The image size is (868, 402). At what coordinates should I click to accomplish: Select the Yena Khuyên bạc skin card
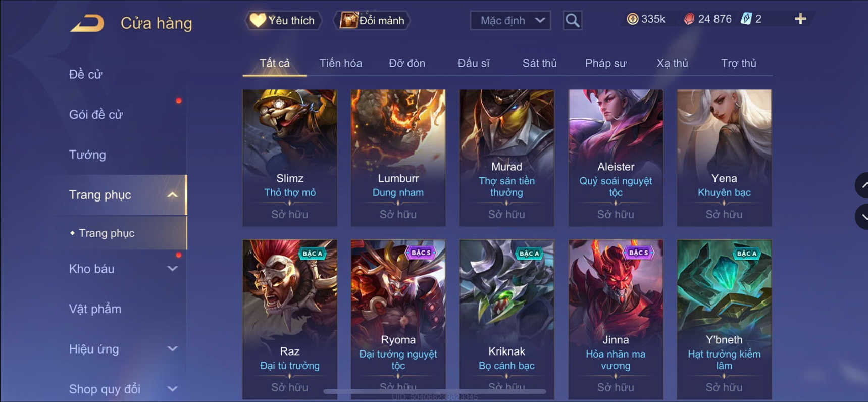[x=724, y=158]
